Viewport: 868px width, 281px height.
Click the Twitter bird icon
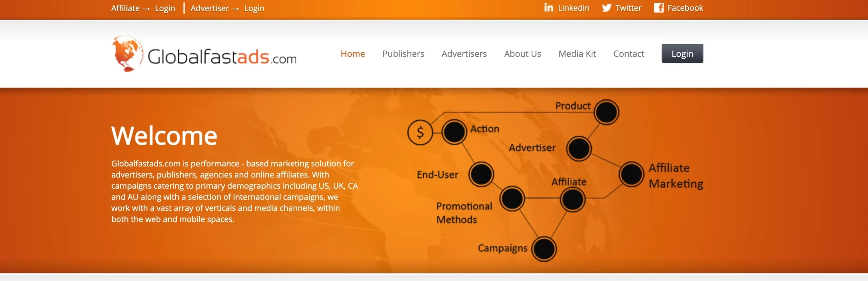click(607, 8)
